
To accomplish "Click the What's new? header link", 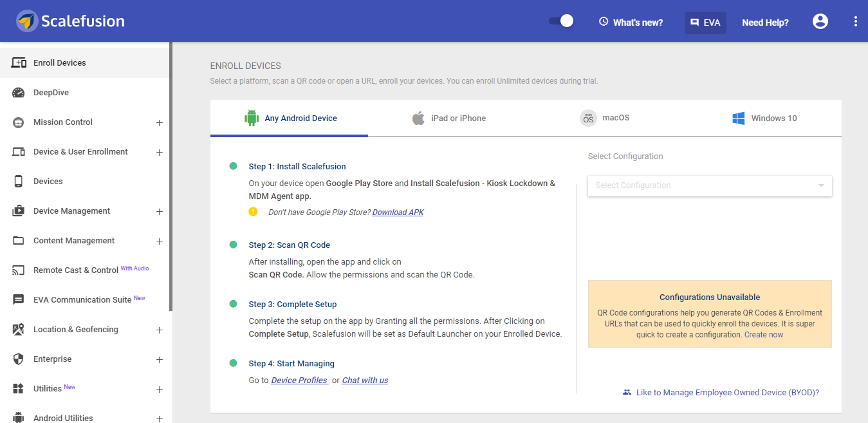I will [631, 22].
